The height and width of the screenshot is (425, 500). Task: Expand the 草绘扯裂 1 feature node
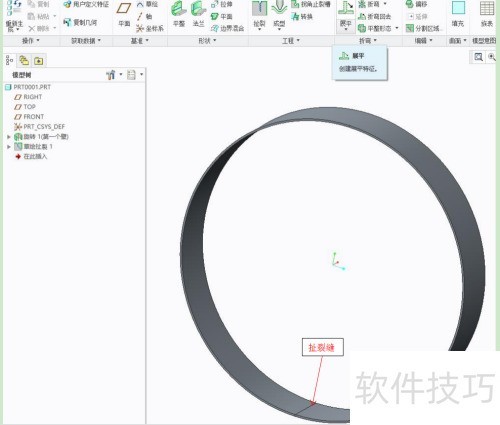click(x=9, y=147)
